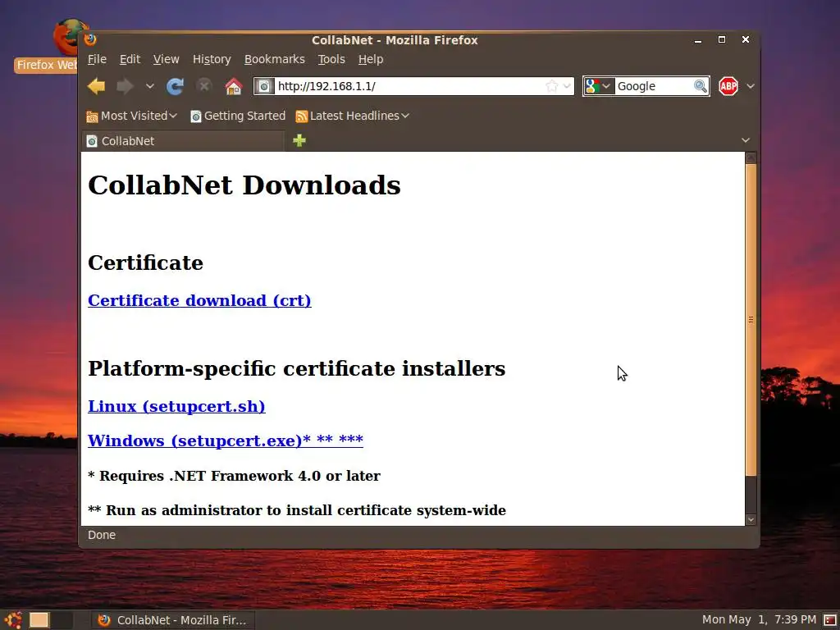Screen dimensions: 840x630
Task: Open the address bar history dropdown
Action: tap(567, 86)
